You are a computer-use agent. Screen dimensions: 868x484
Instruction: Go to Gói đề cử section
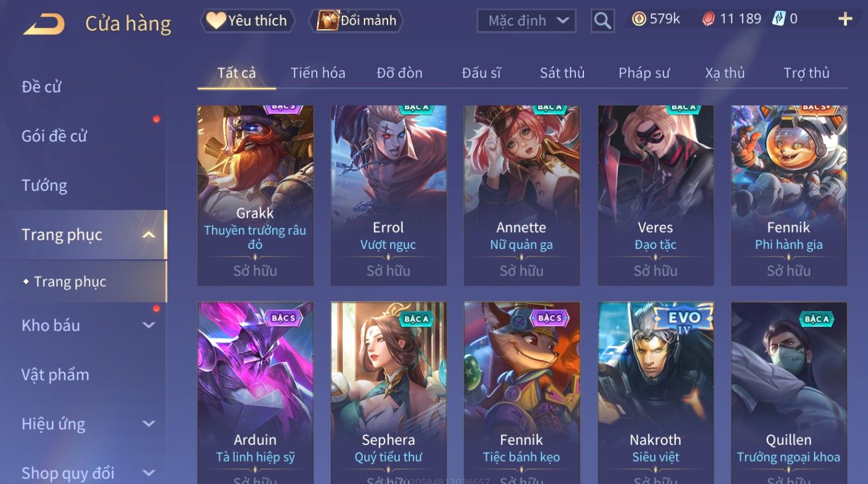(x=54, y=136)
